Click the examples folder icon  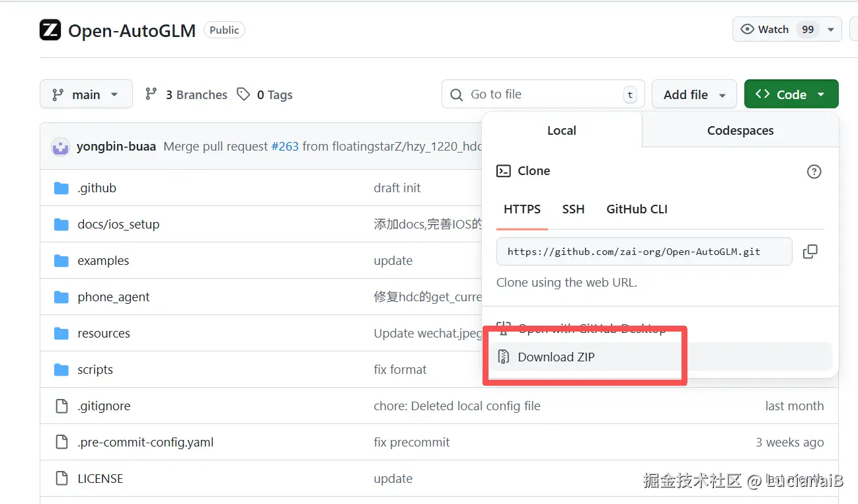[x=61, y=261]
